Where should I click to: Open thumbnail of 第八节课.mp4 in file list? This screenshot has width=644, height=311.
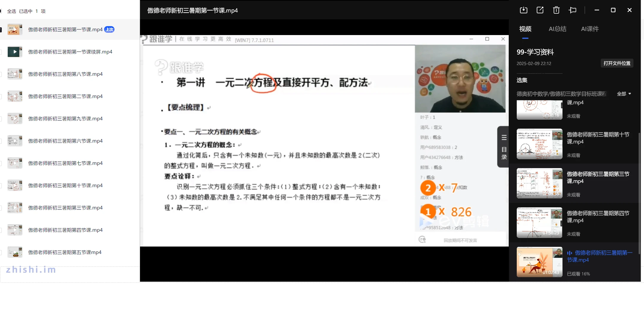(x=15, y=74)
